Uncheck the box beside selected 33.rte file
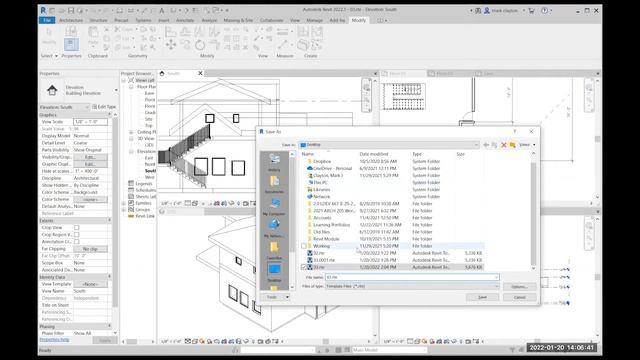640x360 pixels. coord(304,267)
